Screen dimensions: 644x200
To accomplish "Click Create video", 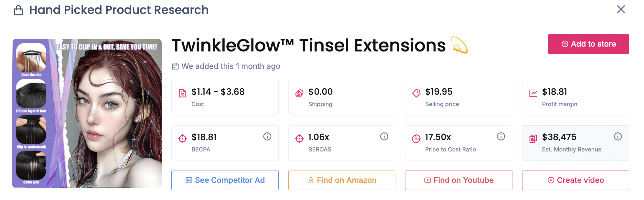I will 575,180.
